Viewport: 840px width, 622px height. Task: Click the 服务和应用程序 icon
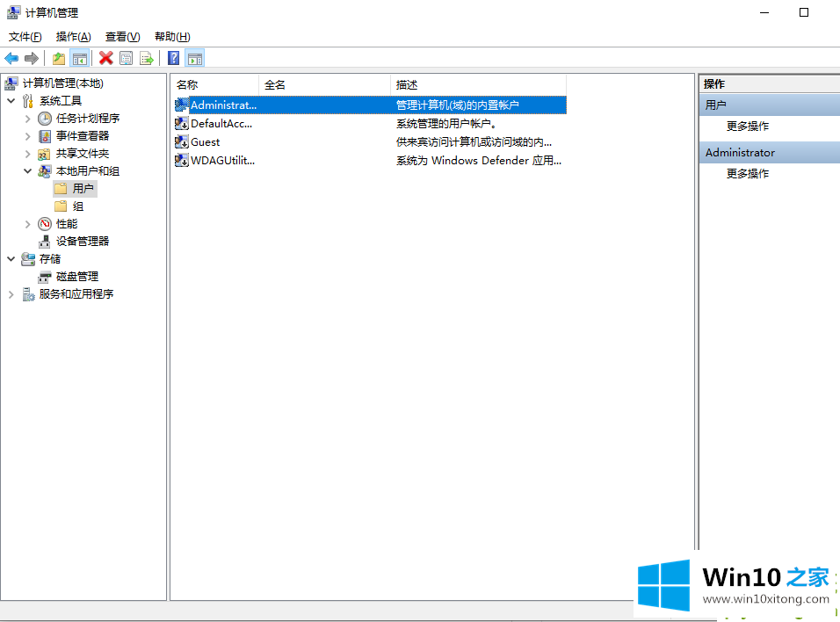(28, 294)
